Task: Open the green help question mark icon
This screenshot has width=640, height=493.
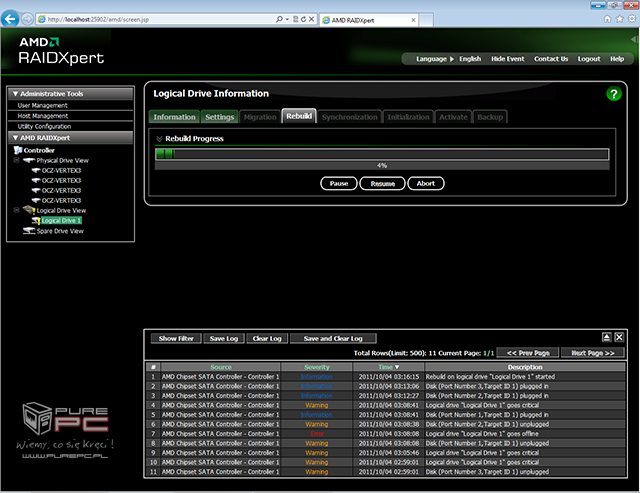Action: coord(613,94)
